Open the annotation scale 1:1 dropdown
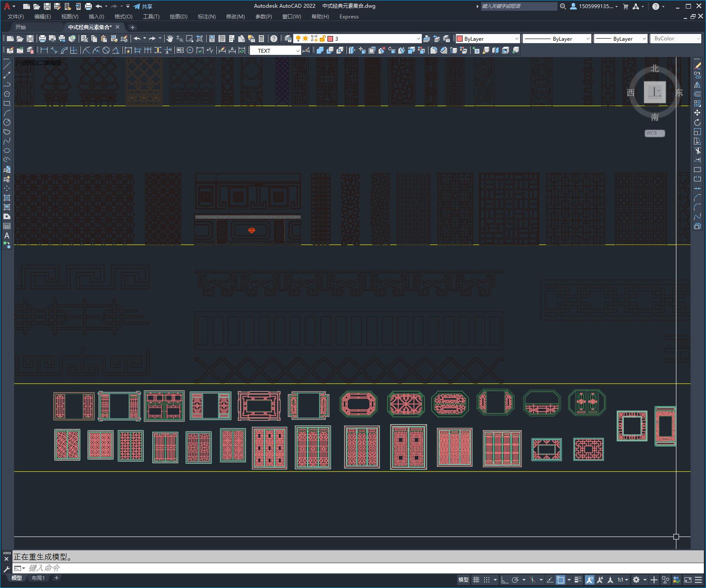This screenshot has width=706, height=588. pos(623,580)
